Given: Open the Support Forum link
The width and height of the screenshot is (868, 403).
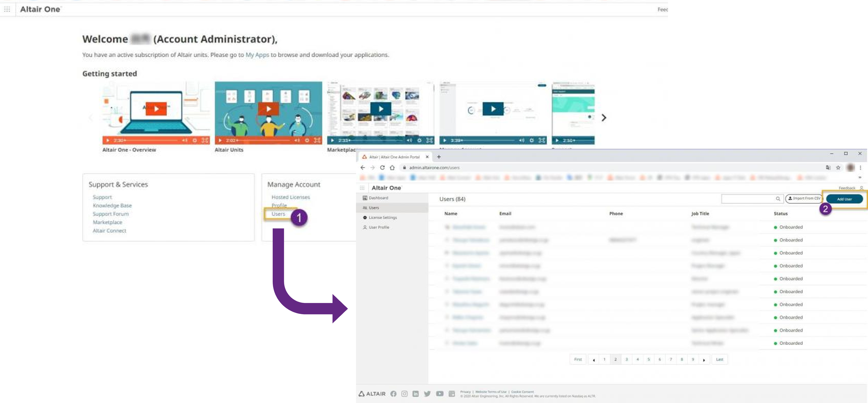Looking at the screenshot, I should 110,214.
